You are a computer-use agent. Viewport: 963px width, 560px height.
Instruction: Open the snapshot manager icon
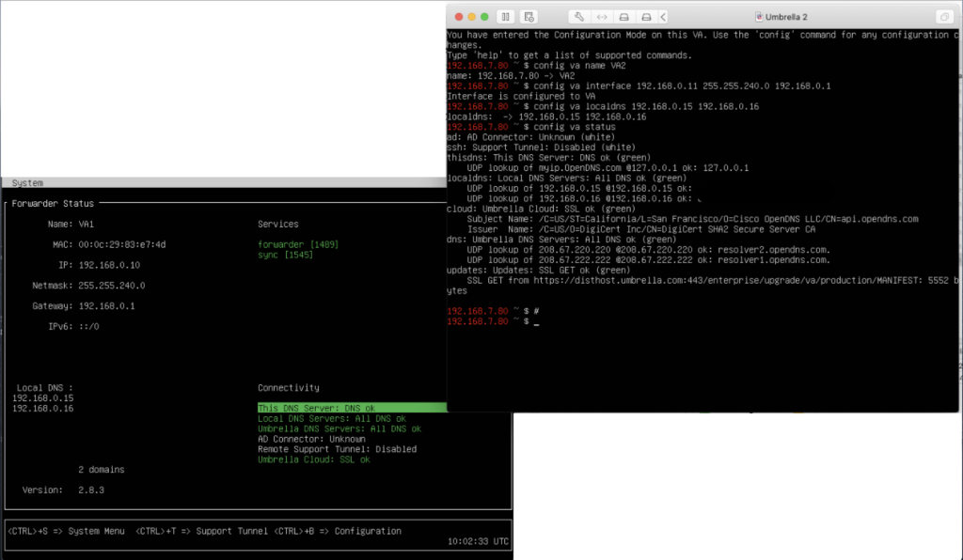(529, 17)
